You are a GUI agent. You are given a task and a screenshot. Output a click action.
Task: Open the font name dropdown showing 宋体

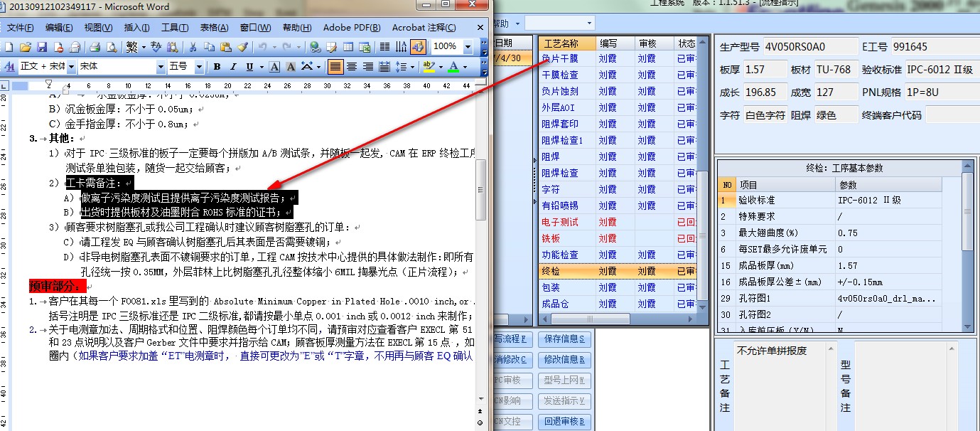tap(160, 67)
